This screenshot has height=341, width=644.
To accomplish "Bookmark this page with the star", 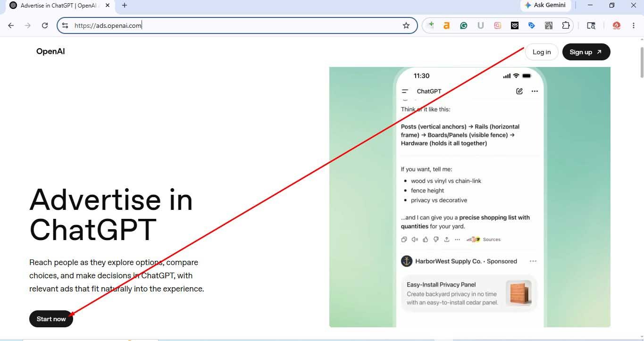I will click(x=406, y=25).
